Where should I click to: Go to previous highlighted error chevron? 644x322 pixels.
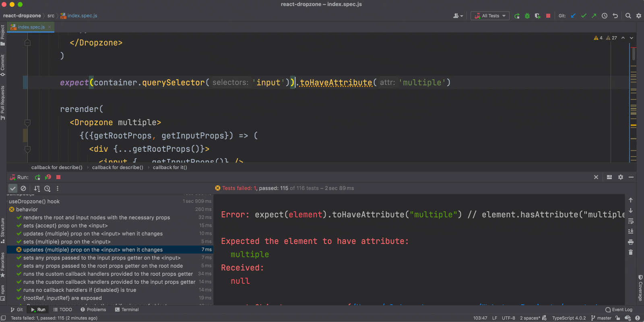[623, 38]
